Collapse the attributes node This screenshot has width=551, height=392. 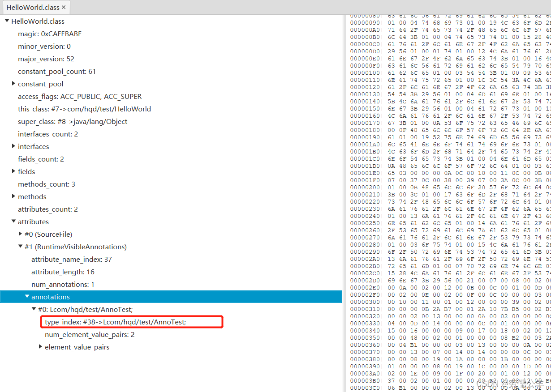coord(13,222)
